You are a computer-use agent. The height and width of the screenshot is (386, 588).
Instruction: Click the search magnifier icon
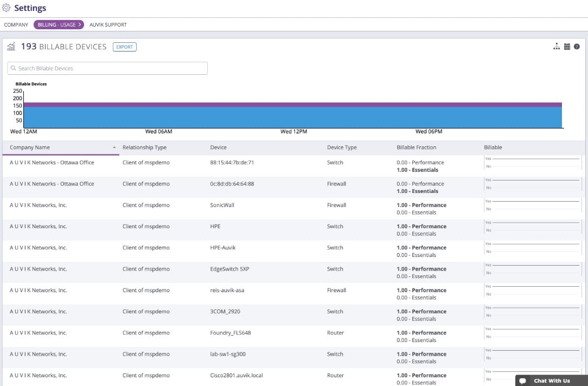[x=14, y=68]
